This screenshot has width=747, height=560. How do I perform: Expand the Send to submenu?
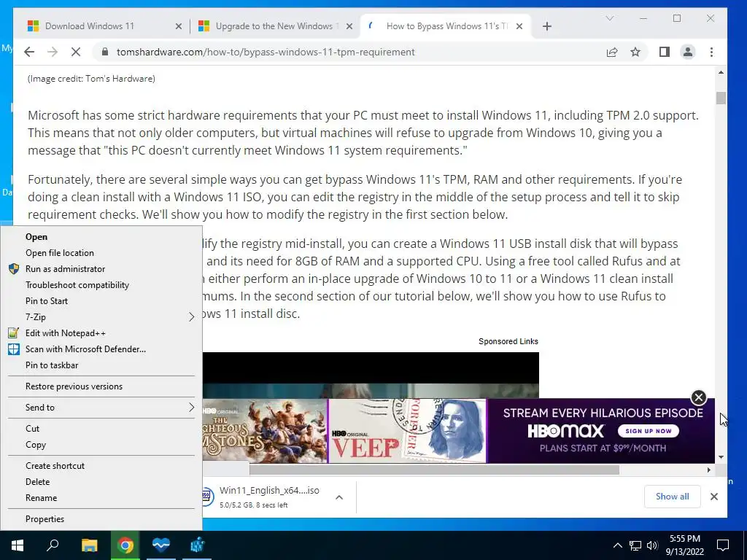coord(101,408)
